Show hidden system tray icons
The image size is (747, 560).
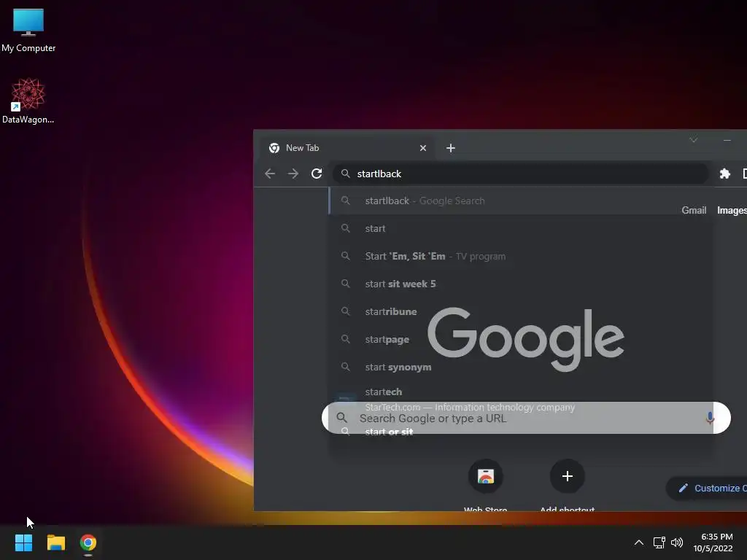[639, 542]
